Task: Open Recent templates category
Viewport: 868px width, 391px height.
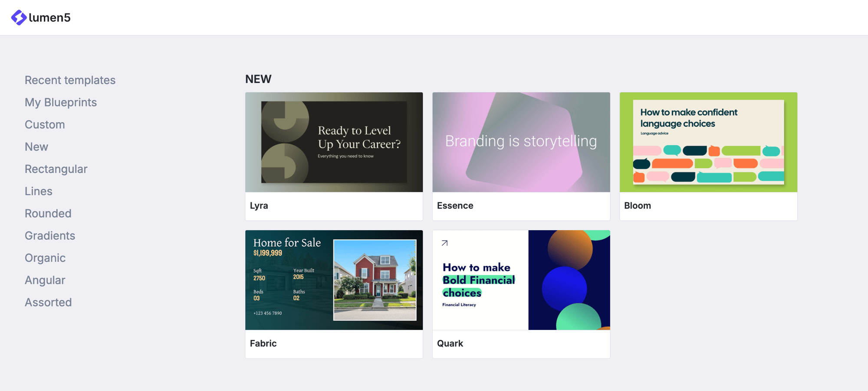Action: pos(70,80)
